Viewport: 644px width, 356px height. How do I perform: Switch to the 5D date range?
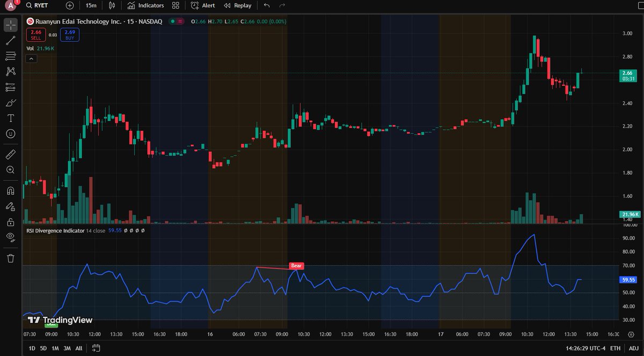click(x=43, y=348)
